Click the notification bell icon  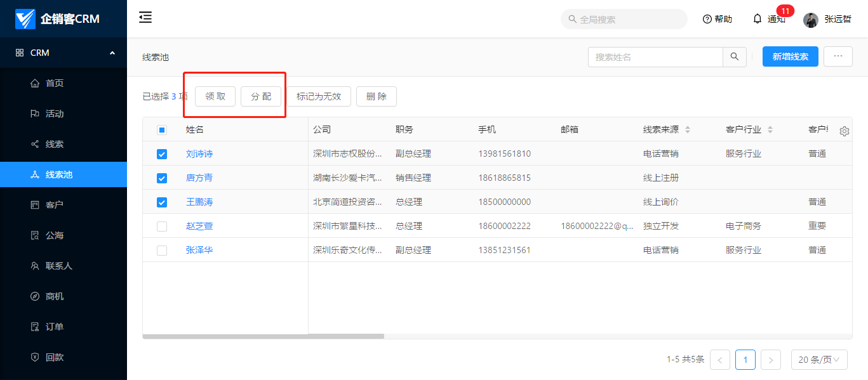757,19
